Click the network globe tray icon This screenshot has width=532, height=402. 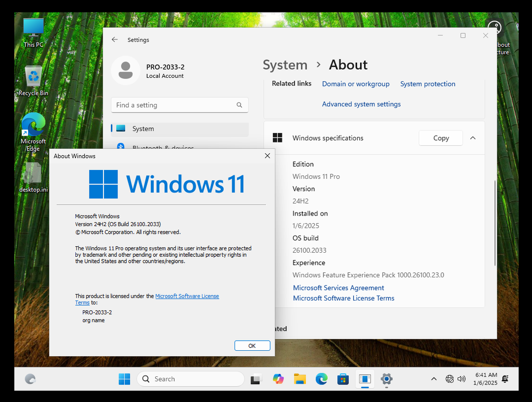coord(450,379)
